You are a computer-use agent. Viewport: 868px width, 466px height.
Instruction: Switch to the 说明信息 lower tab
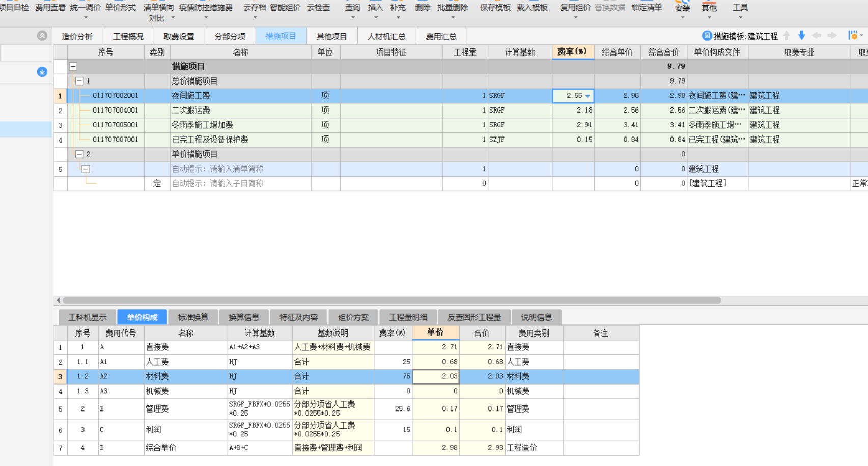tap(537, 317)
